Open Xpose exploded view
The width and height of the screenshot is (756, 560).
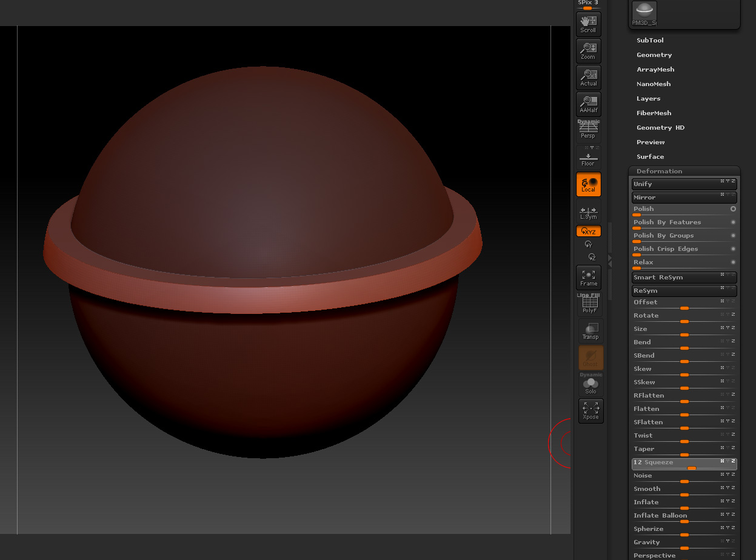click(x=590, y=411)
